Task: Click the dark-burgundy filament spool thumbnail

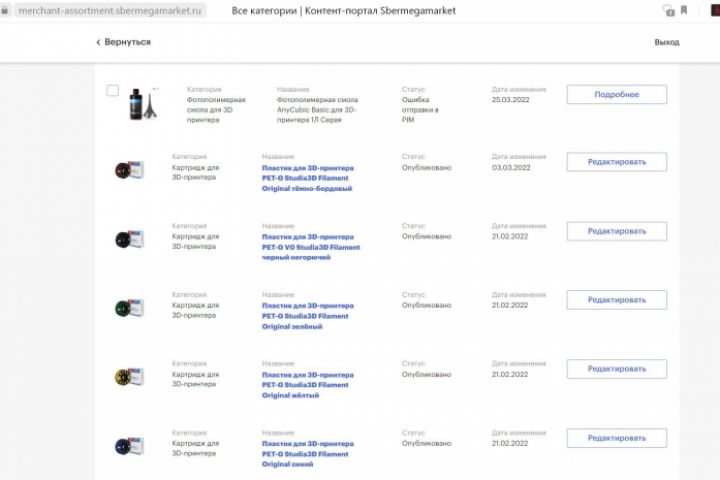Action: tap(129, 170)
